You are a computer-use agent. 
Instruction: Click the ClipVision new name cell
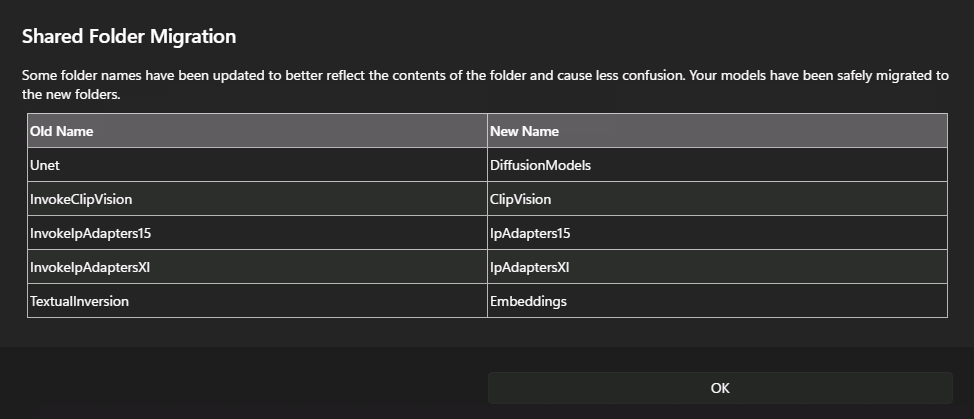(520, 199)
